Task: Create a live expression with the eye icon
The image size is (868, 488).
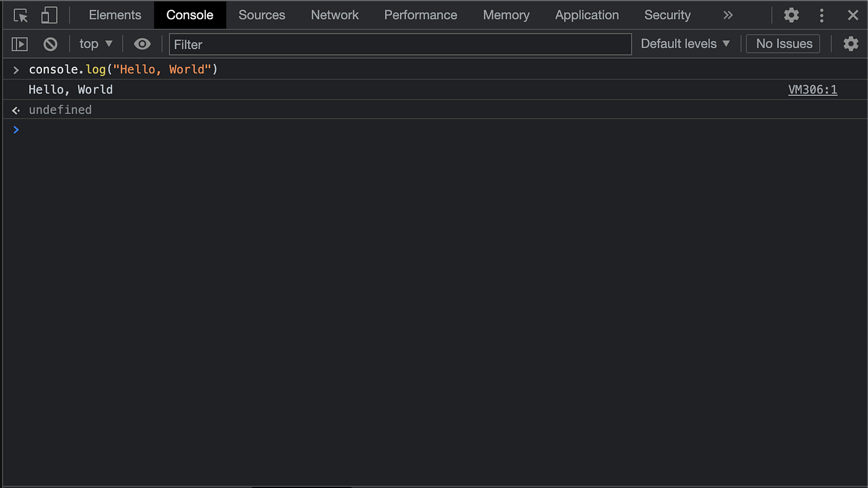Action: click(142, 43)
